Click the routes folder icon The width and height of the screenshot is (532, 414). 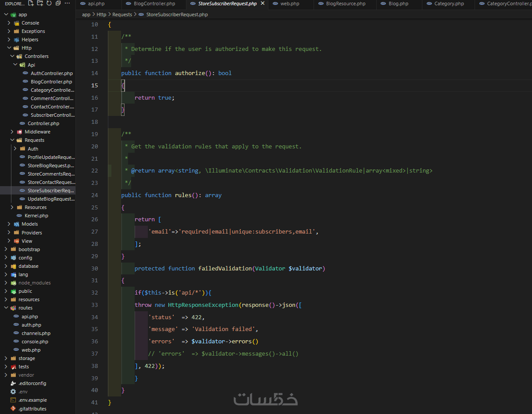point(14,308)
